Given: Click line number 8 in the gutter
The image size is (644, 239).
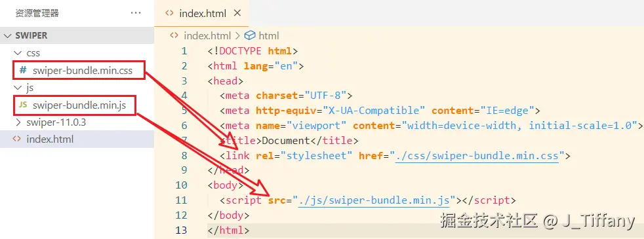Looking at the screenshot, I should (184, 156).
